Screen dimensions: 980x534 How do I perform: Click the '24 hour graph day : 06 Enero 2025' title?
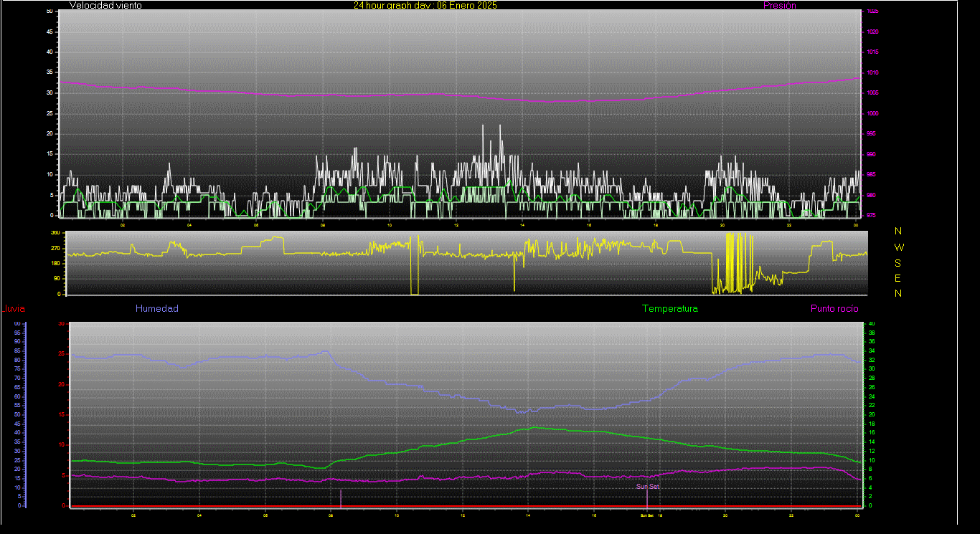[x=425, y=5]
